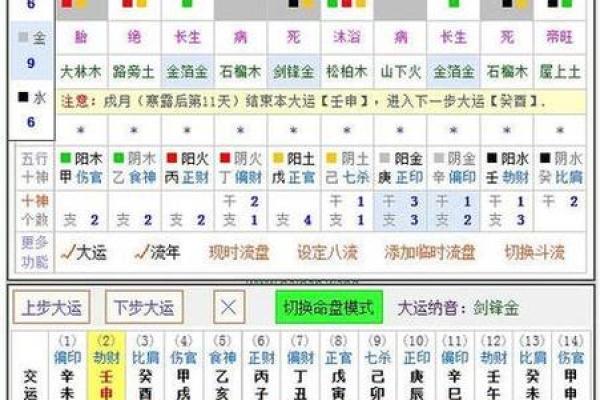
Task: Click the 帝旺 cell
Action: 559,38
